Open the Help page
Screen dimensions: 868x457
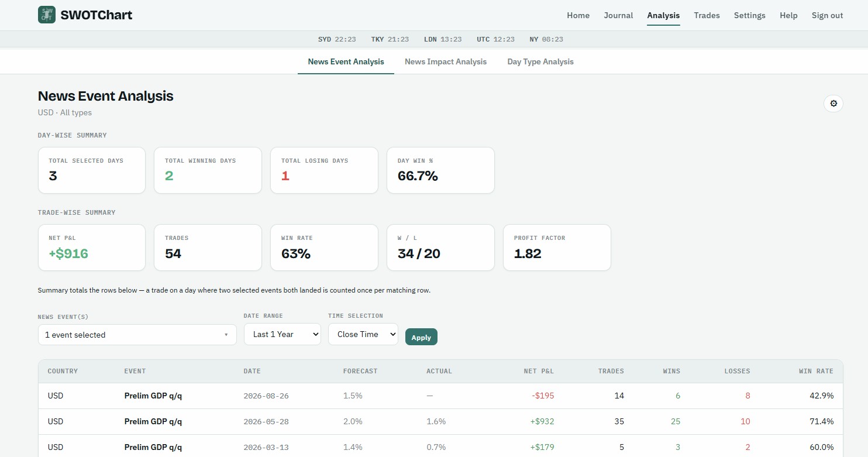point(788,15)
